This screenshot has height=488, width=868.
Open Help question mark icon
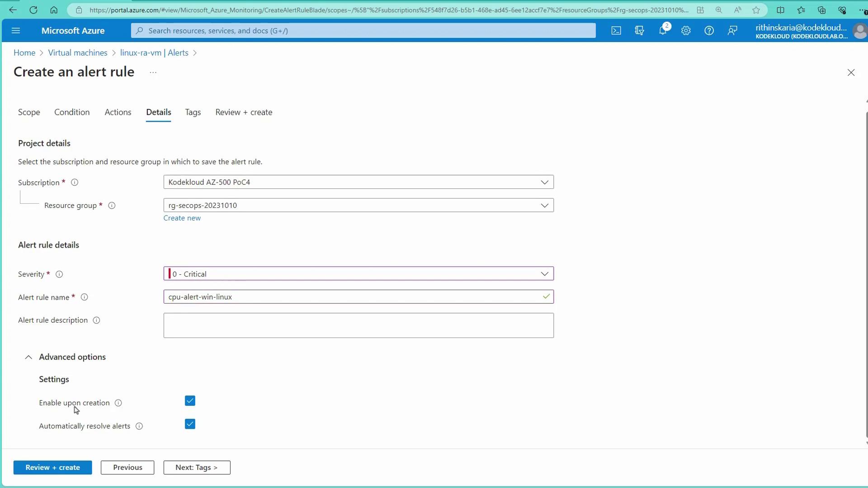coord(709,31)
